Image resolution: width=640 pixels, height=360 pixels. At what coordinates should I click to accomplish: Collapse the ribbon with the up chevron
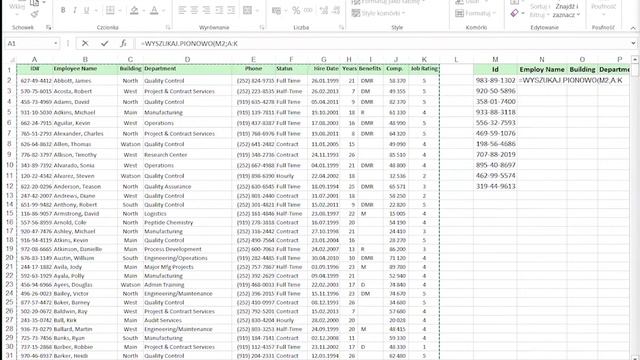click(633, 28)
